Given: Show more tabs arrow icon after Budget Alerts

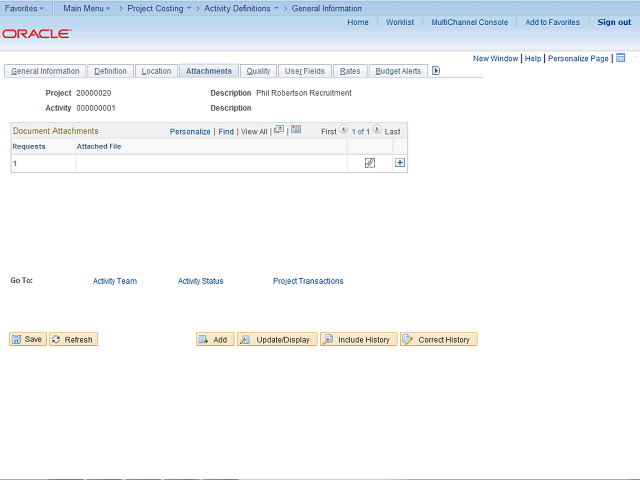Looking at the screenshot, I should (x=436, y=71).
